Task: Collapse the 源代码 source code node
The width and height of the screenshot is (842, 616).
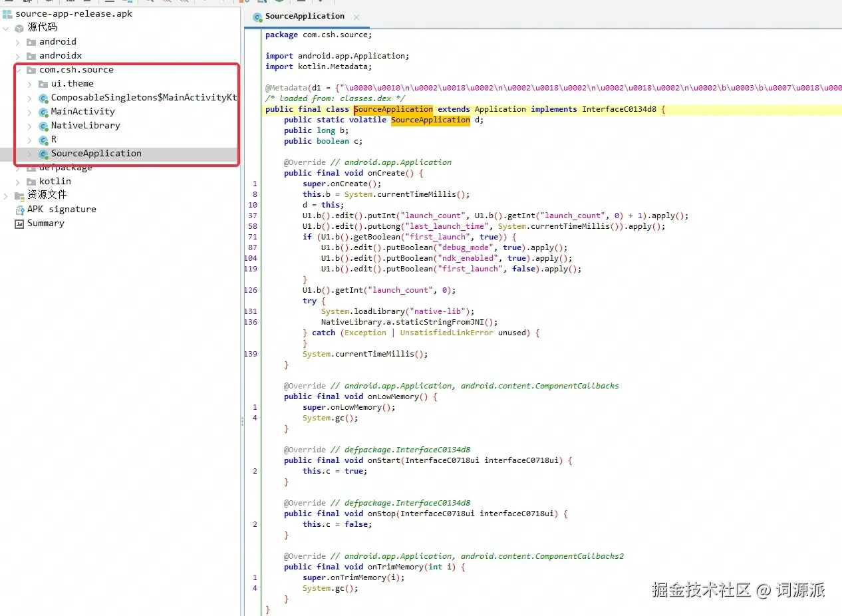Action: (6, 28)
